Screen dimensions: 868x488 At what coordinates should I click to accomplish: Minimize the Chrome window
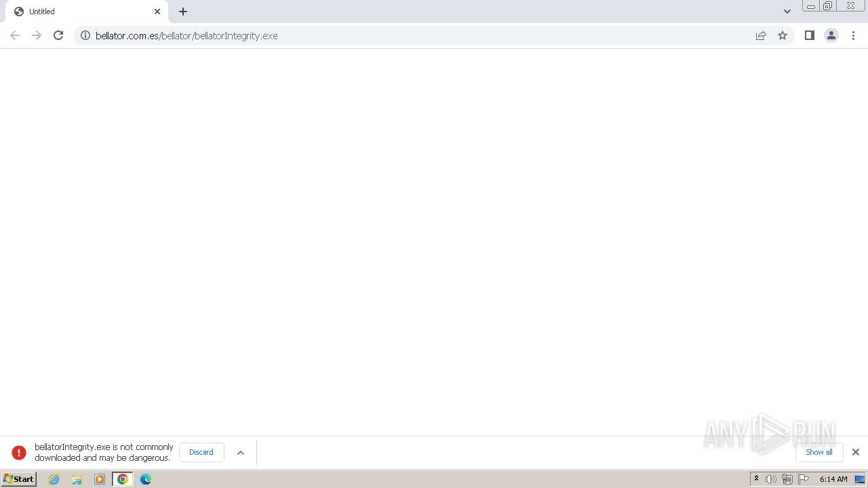[x=811, y=6]
